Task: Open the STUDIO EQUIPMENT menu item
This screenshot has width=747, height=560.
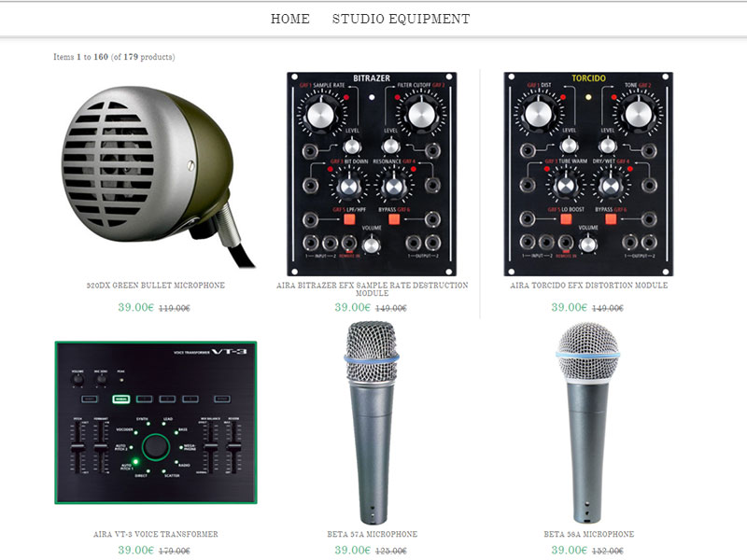Action: [402, 19]
